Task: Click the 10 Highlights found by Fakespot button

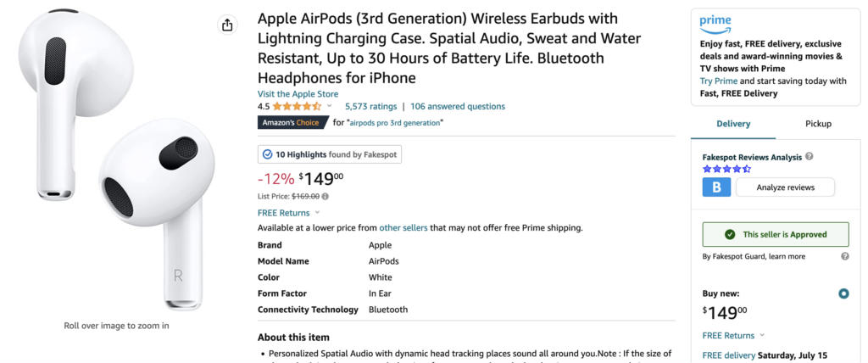Action: pyautogui.click(x=330, y=154)
